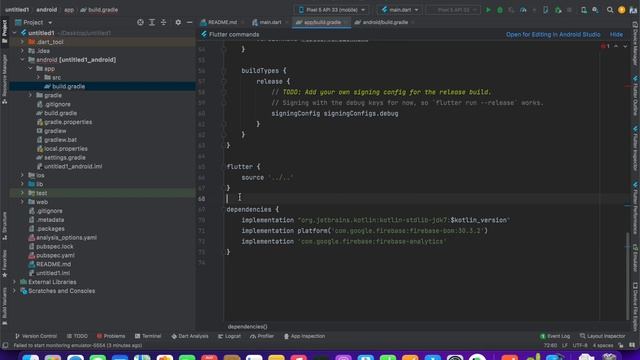Switch to the app/build.gradle tab
This screenshot has height=360, width=640.
[322, 22]
